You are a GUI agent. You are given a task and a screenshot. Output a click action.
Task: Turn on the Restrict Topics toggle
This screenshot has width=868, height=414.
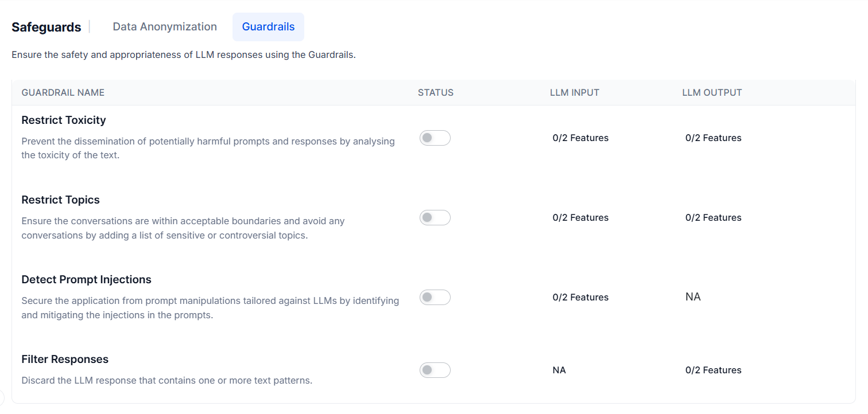(435, 218)
